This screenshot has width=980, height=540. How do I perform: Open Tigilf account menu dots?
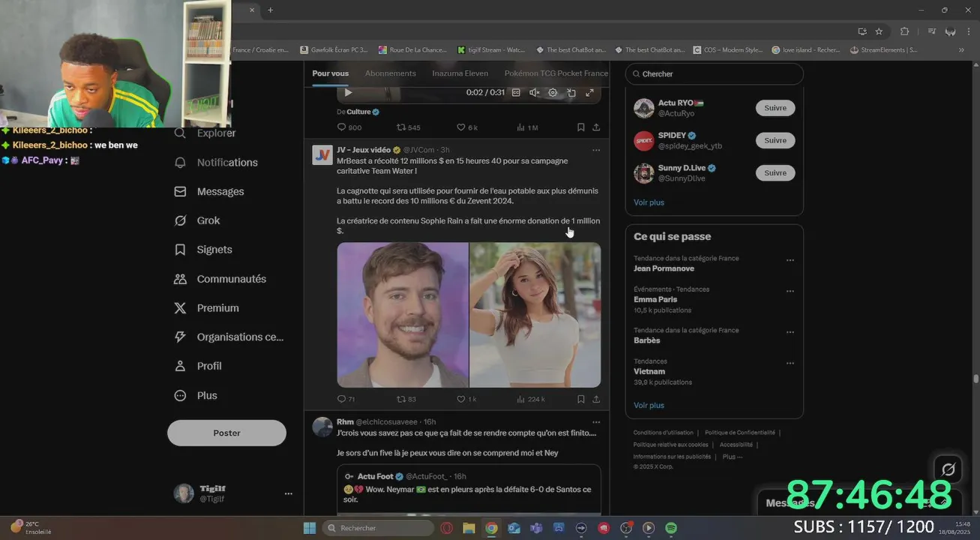pyautogui.click(x=288, y=493)
